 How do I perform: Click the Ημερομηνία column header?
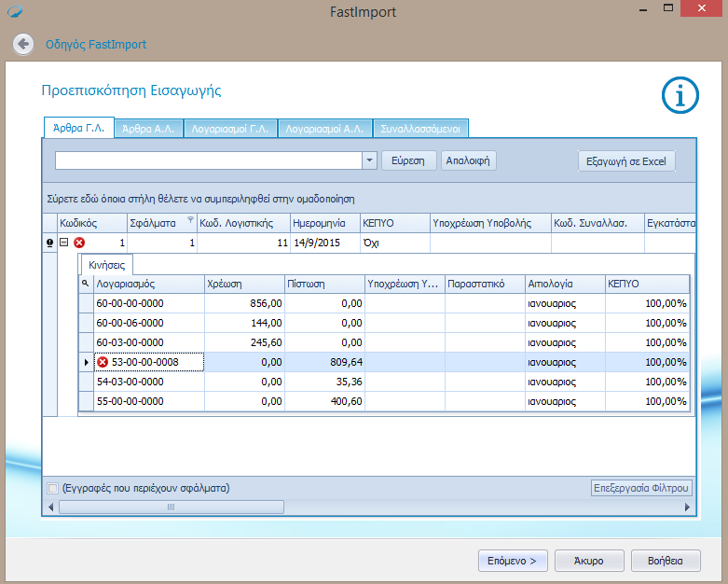(325, 223)
